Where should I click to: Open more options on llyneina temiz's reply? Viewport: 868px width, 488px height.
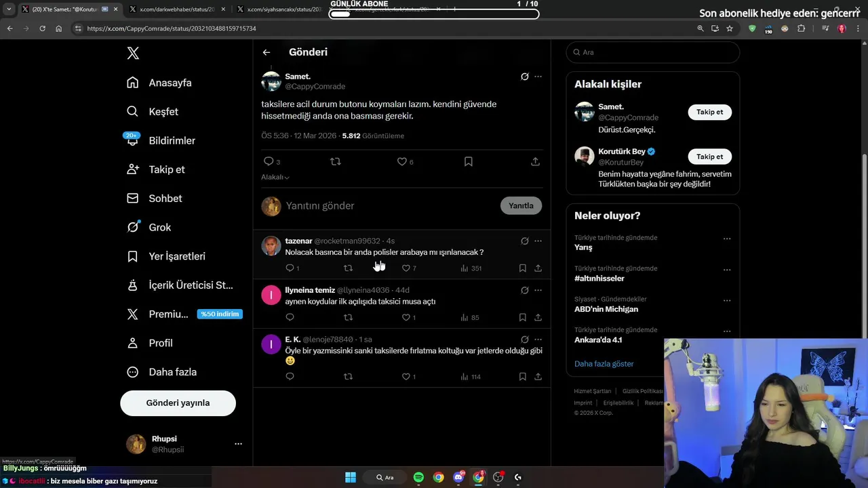click(x=538, y=290)
